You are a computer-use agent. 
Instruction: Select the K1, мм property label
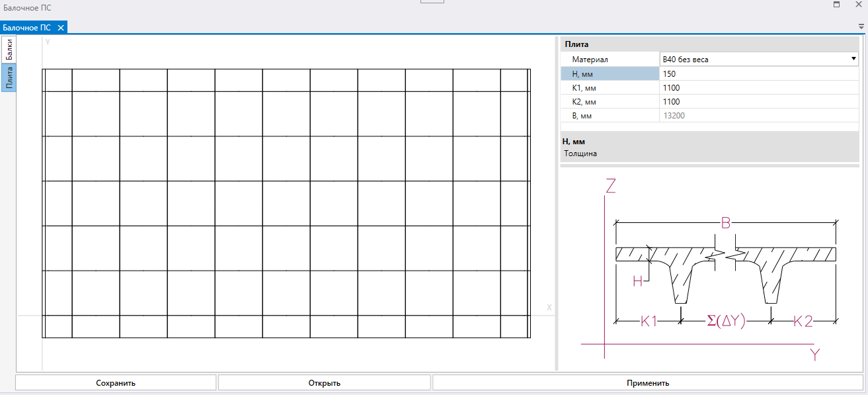610,88
